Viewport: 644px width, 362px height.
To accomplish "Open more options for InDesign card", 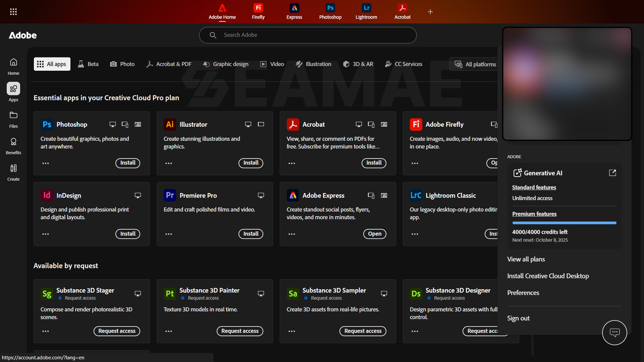I will click(45, 234).
